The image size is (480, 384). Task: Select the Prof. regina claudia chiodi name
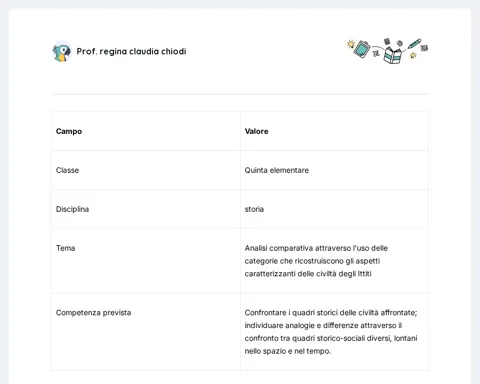point(131,51)
